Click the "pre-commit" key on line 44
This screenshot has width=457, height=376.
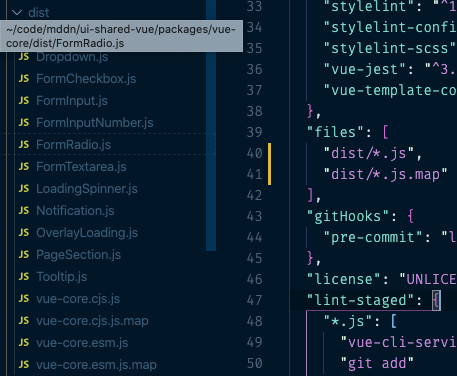point(373,237)
